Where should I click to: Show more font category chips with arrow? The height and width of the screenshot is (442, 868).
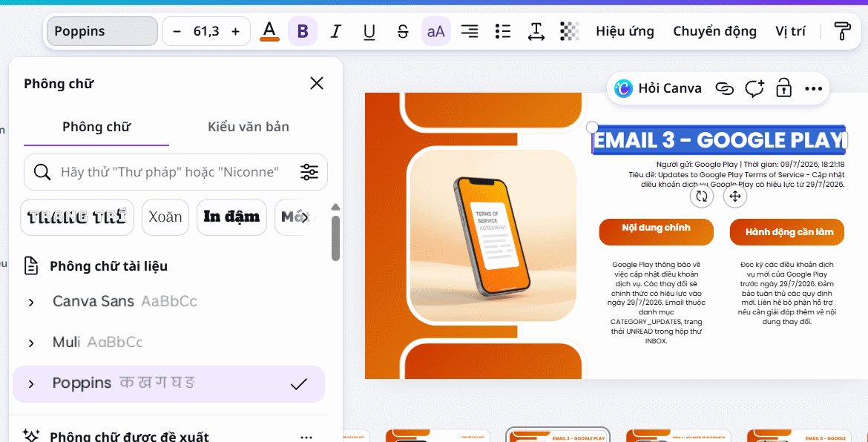tap(304, 217)
